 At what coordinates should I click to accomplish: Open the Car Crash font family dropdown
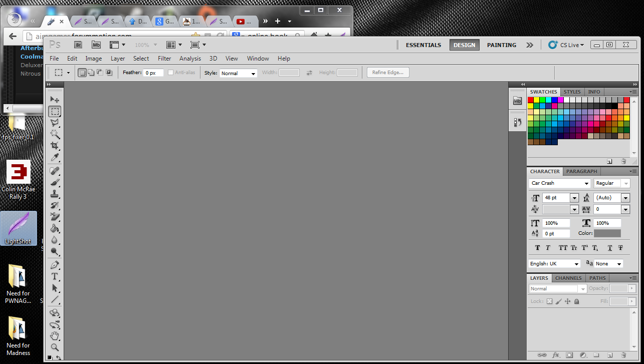560,183
